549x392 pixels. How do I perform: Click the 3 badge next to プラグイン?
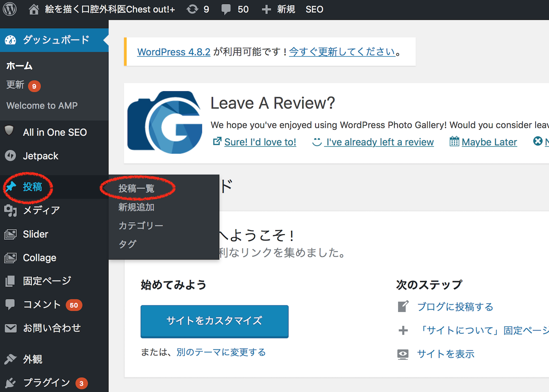tap(81, 384)
